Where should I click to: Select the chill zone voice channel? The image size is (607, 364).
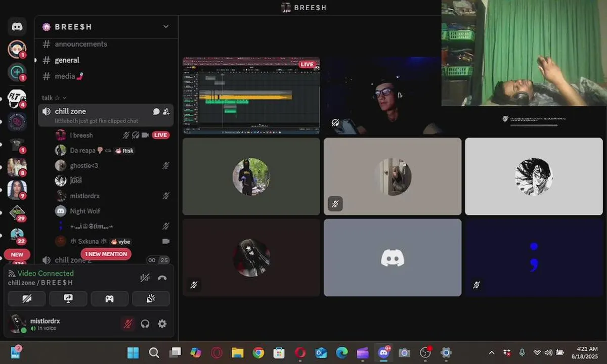(106, 115)
